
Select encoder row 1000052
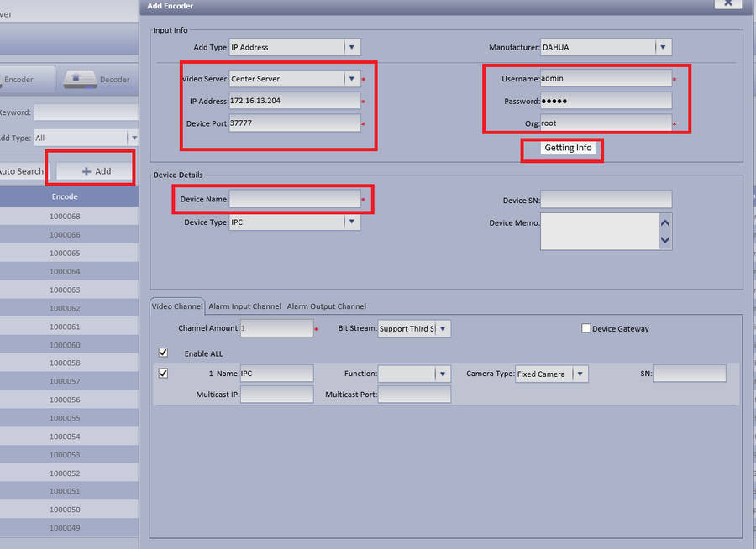tap(65, 473)
